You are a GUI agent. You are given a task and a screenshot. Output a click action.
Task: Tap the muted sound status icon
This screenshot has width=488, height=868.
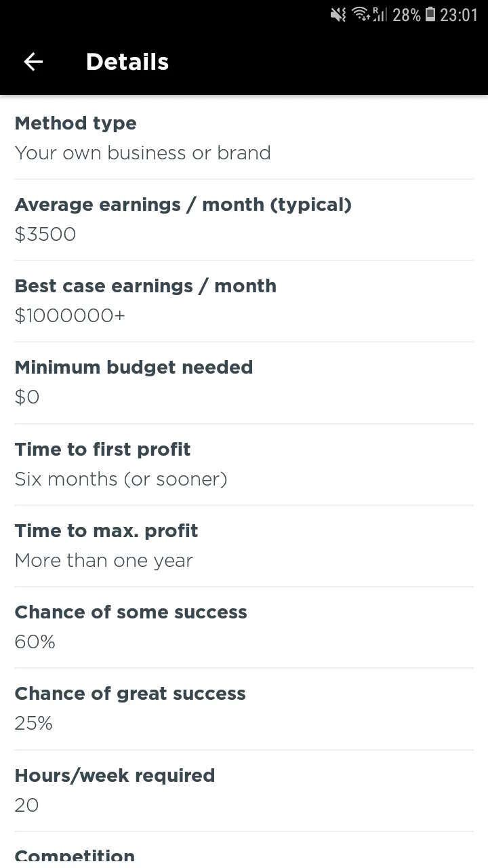[338, 14]
